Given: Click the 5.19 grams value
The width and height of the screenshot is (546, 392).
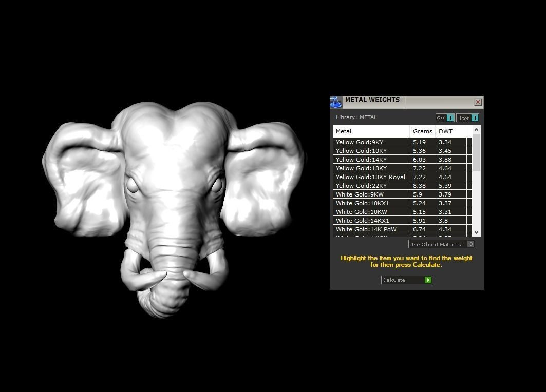Looking at the screenshot, I should (x=419, y=142).
